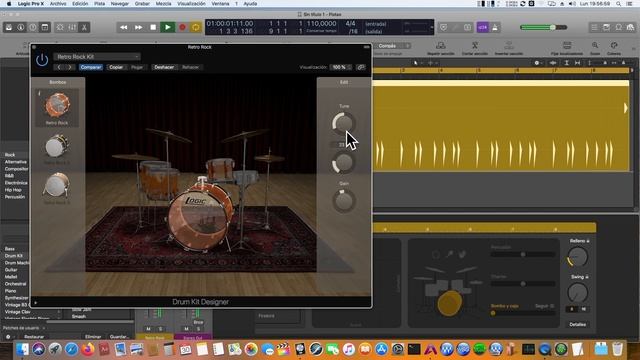The width and height of the screenshot is (640, 360).
Task: Click the Tune knob in Edit panel
Action: click(343, 123)
